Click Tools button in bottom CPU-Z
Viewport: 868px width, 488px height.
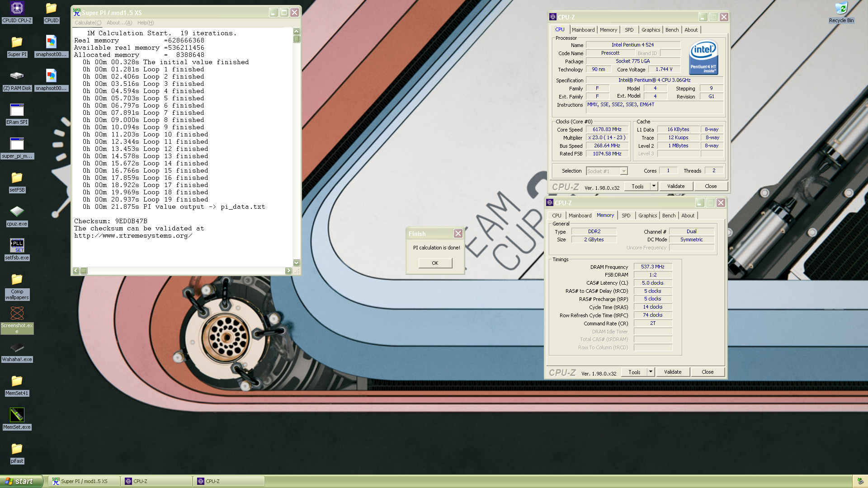pyautogui.click(x=634, y=372)
